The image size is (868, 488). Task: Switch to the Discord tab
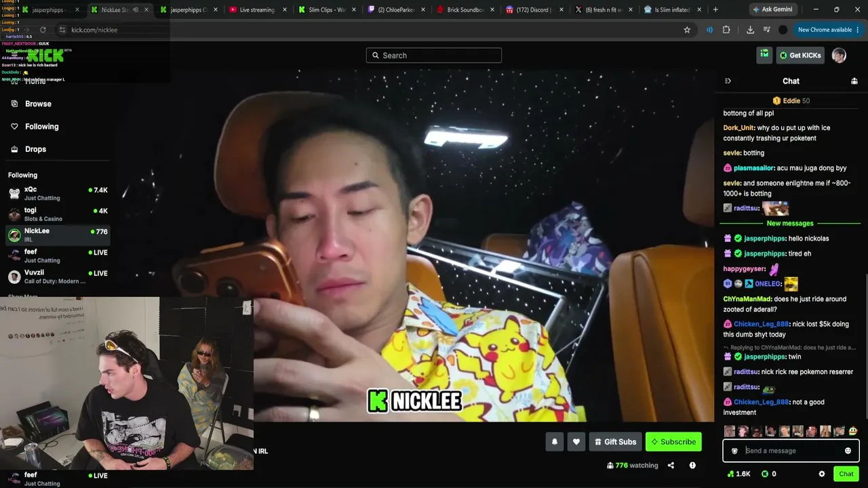coord(534,9)
